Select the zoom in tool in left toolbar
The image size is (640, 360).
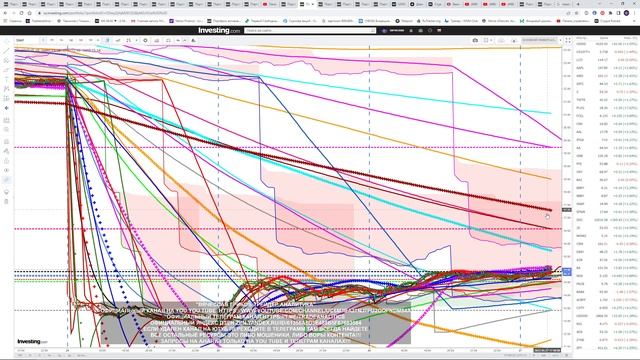[6, 129]
